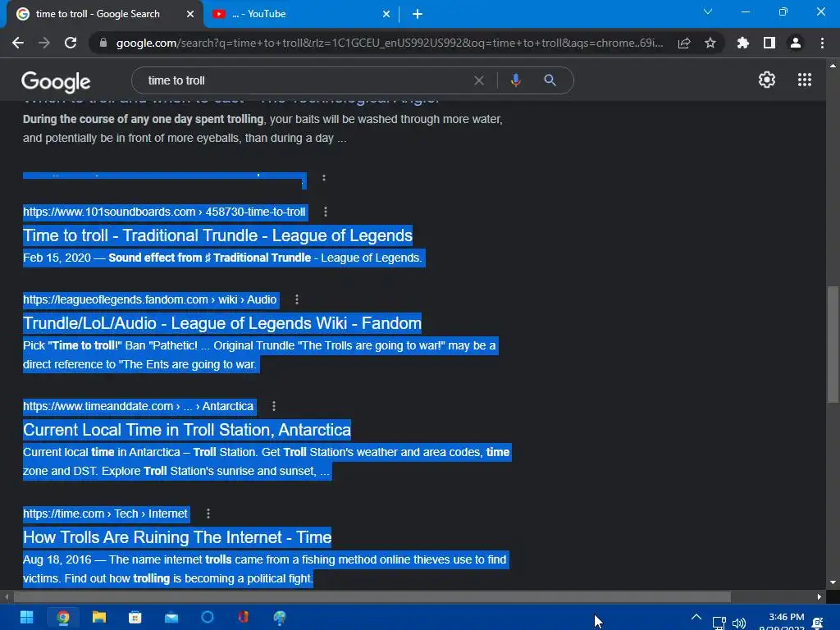The width and height of the screenshot is (840, 630).
Task: Open the tab search dropdown arrow
Action: pos(708,11)
